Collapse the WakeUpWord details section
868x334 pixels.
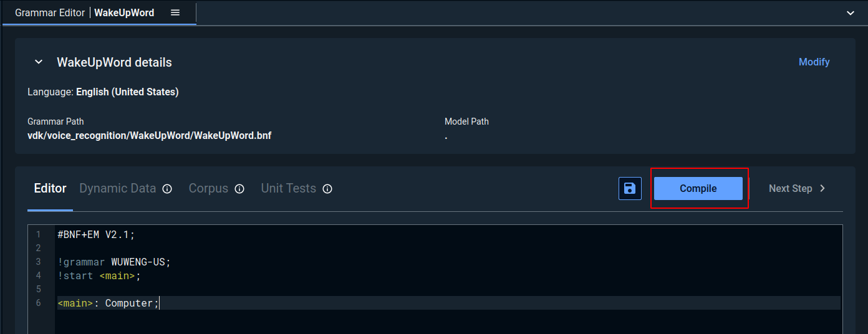tap(39, 62)
